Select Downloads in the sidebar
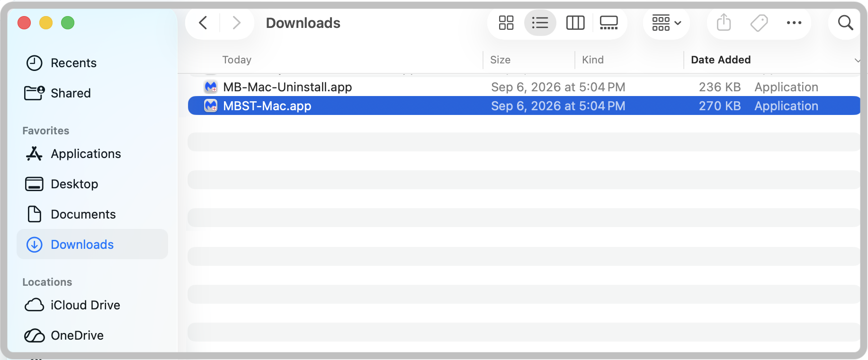This screenshot has height=360, width=868. 92,245
